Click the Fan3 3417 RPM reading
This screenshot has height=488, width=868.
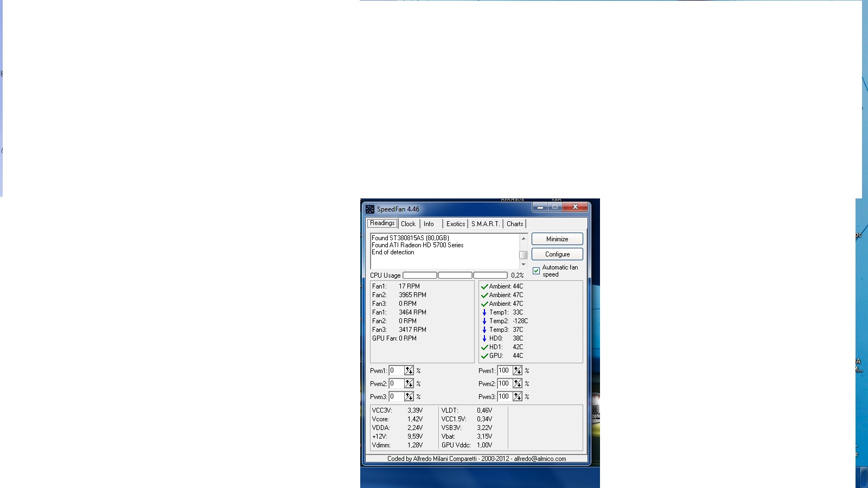coord(399,330)
